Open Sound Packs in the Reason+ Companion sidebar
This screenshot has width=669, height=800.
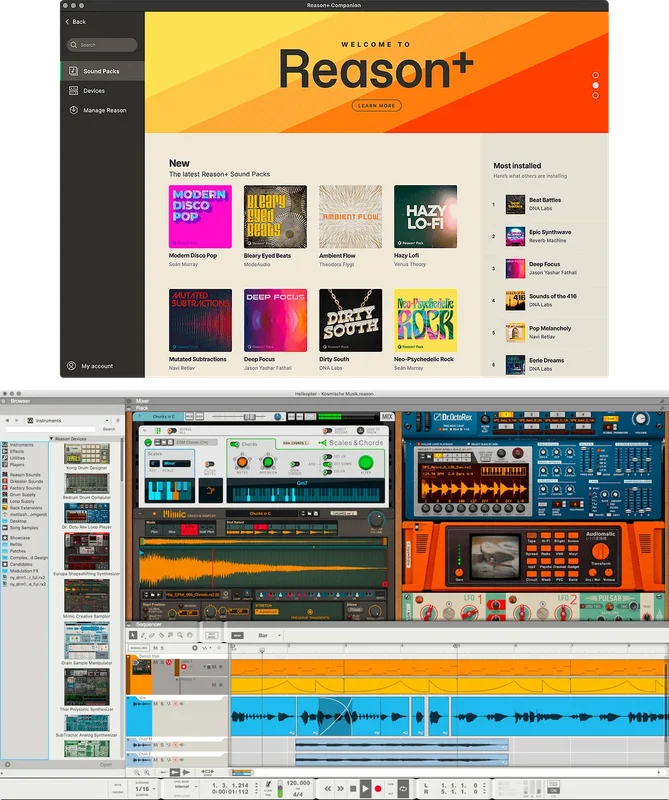coord(102,71)
